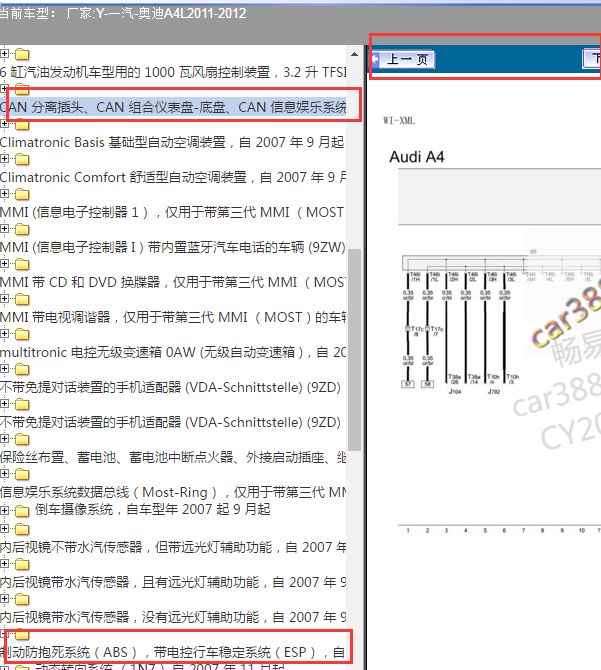Expand the 制动防抱死系统 (ABS) node
The height and width of the screenshot is (670, 601).
(x=4, y=634)
